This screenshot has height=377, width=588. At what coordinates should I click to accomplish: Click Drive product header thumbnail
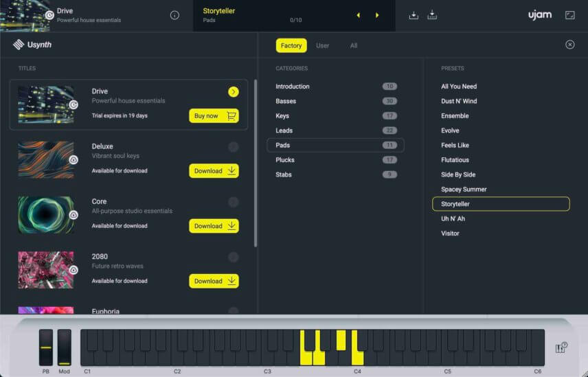pyautogui.click(x=25, y=15)
